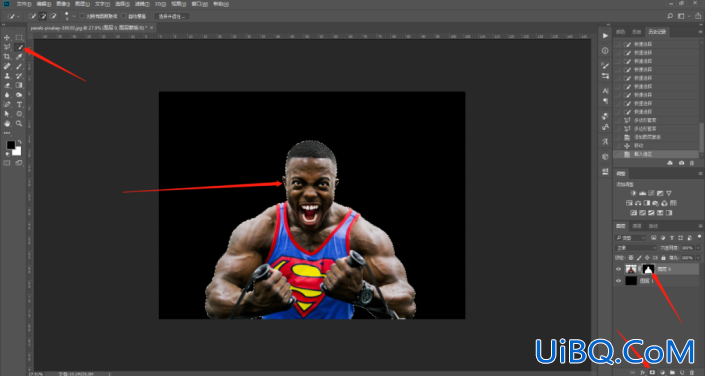
Task: Click the Select and Mask button
Action: 171,16
